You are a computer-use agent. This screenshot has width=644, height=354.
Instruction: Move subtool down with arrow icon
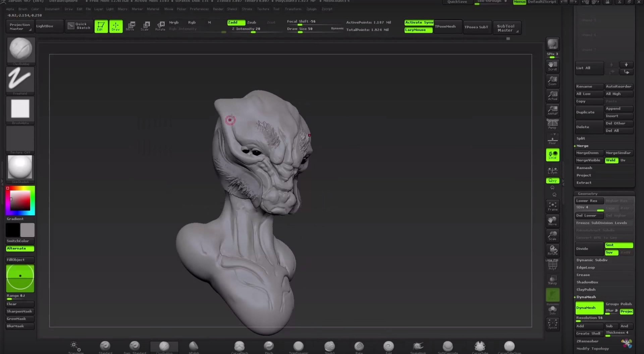pyautogui.click(x=626, y=65)
